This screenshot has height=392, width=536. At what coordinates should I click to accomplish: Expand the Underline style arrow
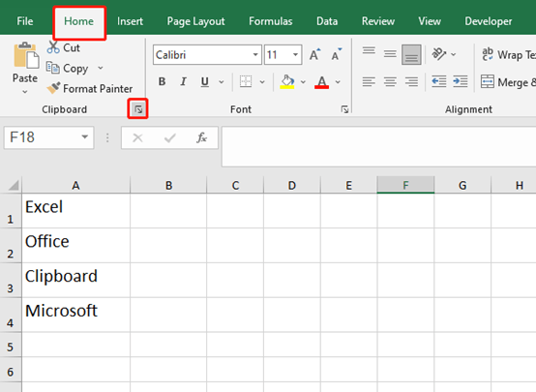coord(222,81)
